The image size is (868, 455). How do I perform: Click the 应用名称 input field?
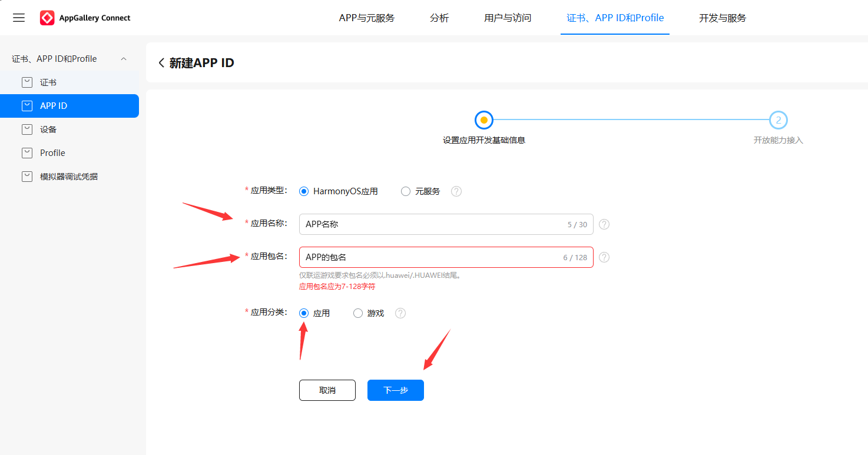[x=446, y=224]
